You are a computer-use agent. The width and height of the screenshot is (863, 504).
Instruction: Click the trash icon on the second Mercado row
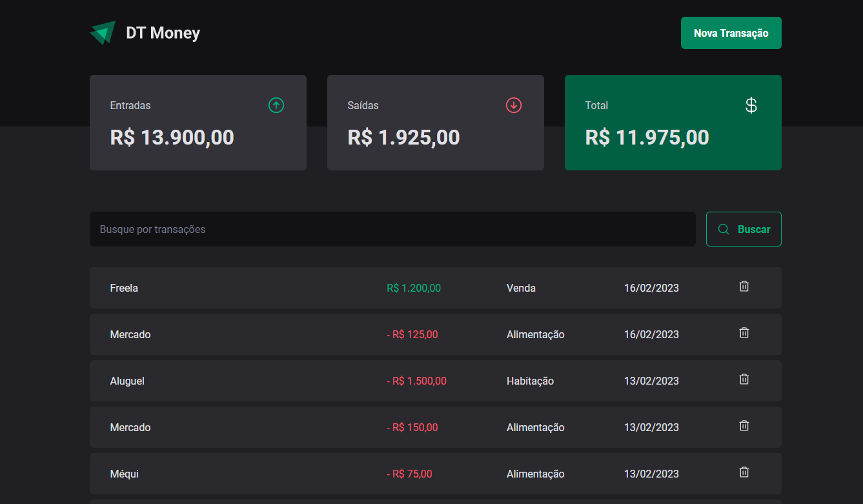[x=744, y=425]
